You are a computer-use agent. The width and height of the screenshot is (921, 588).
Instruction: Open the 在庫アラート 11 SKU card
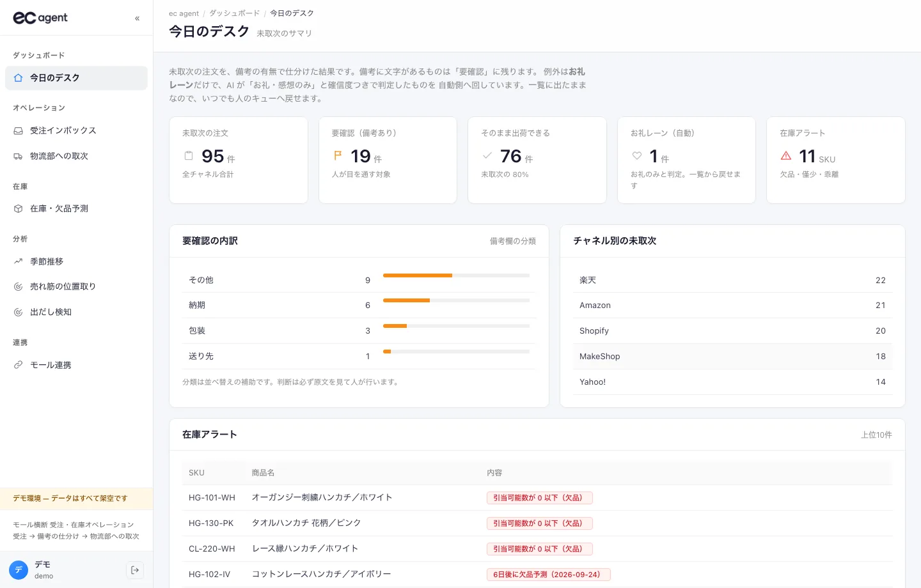coord(836,160)
